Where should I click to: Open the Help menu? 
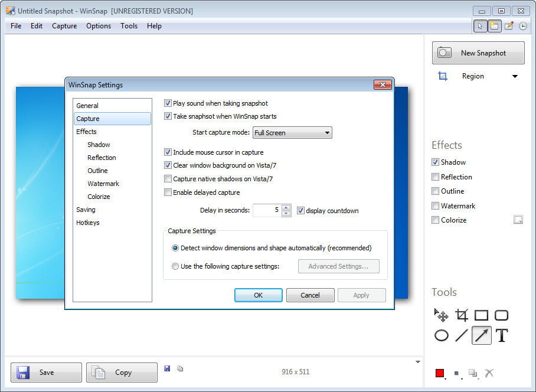[154, 26]
